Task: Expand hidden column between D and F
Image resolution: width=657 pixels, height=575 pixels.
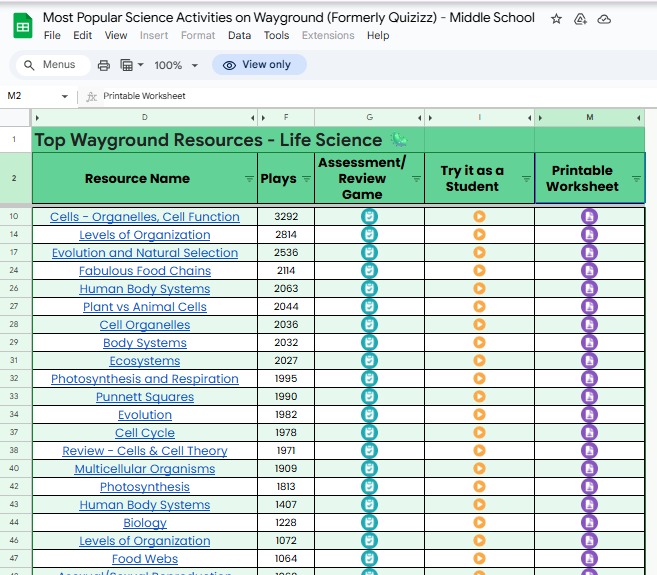Action: [x=253, y=118]
